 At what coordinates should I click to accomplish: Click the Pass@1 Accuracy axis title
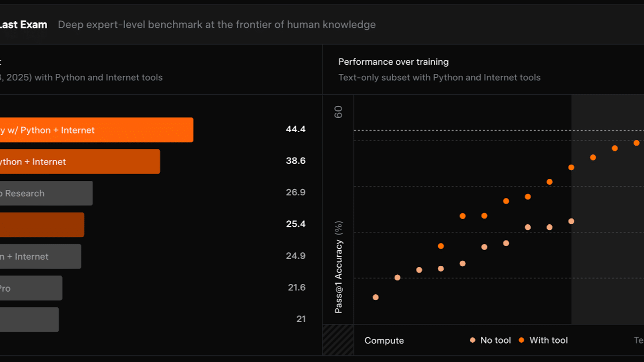(x=339, y=267)
